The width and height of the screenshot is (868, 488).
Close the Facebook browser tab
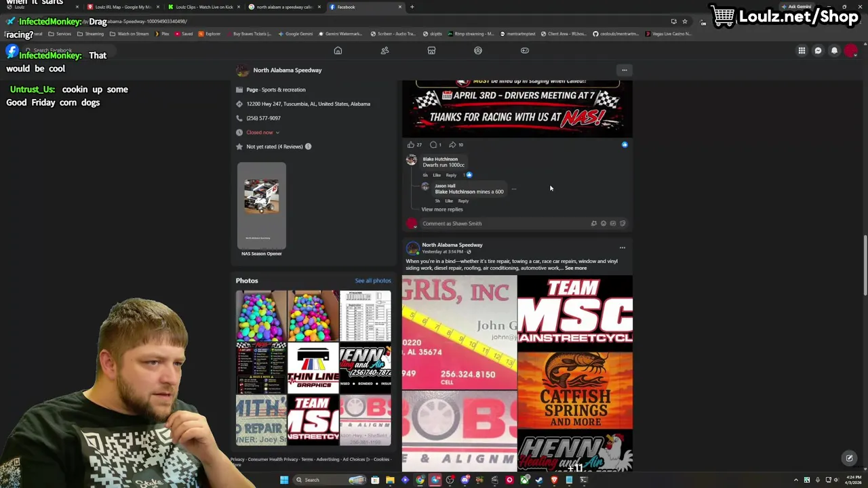[399, 7]
